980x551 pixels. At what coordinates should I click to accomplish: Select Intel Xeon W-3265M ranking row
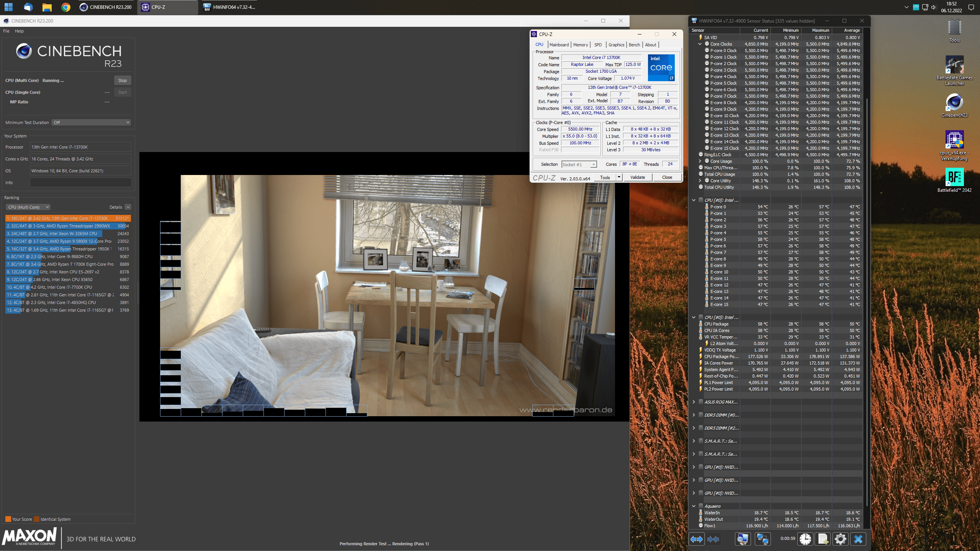pyautogui.click(x=68, y=234)
